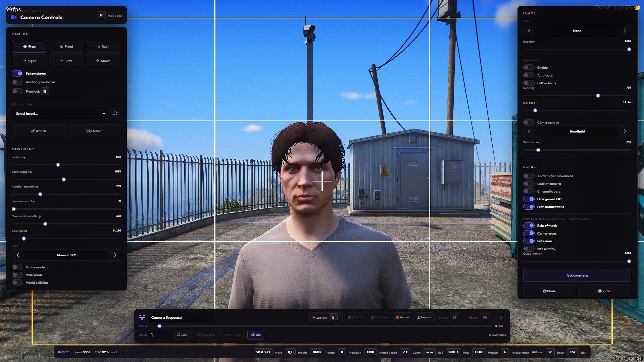Click the CTRL precise key hint

(x=479, y=352)
